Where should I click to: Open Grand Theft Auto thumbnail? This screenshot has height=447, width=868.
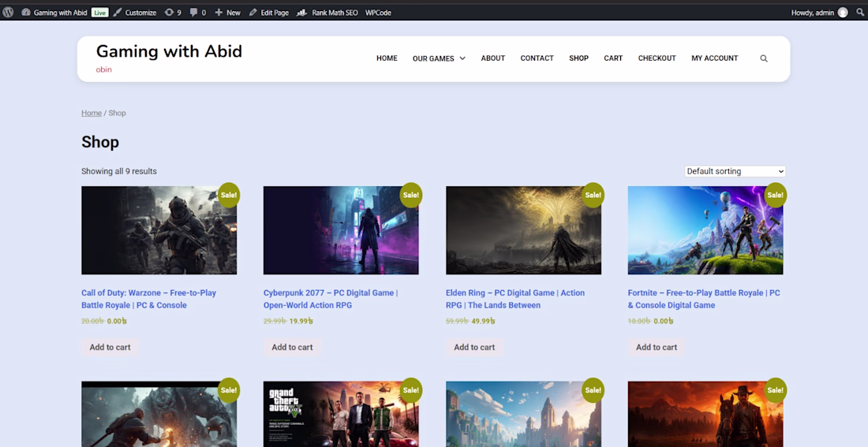(341, 414)
